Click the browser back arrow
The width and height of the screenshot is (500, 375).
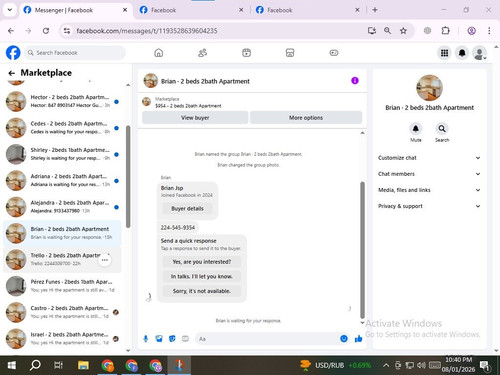click(x=11, y=31)
